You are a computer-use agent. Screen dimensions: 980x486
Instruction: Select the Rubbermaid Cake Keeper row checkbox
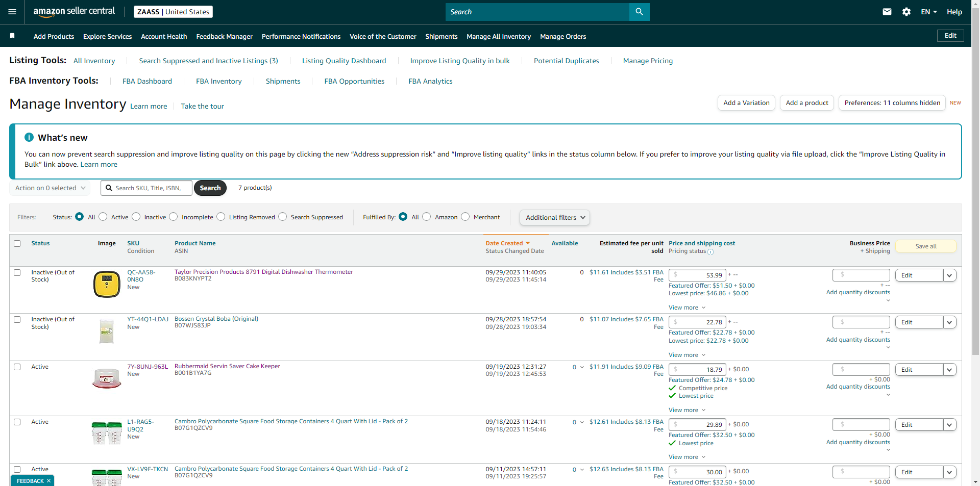pyautogui.click(x=17, y=367)
